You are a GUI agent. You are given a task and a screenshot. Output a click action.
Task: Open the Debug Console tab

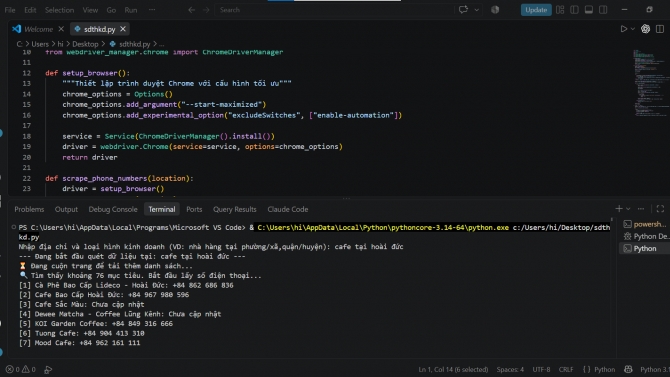coord(113,209)
